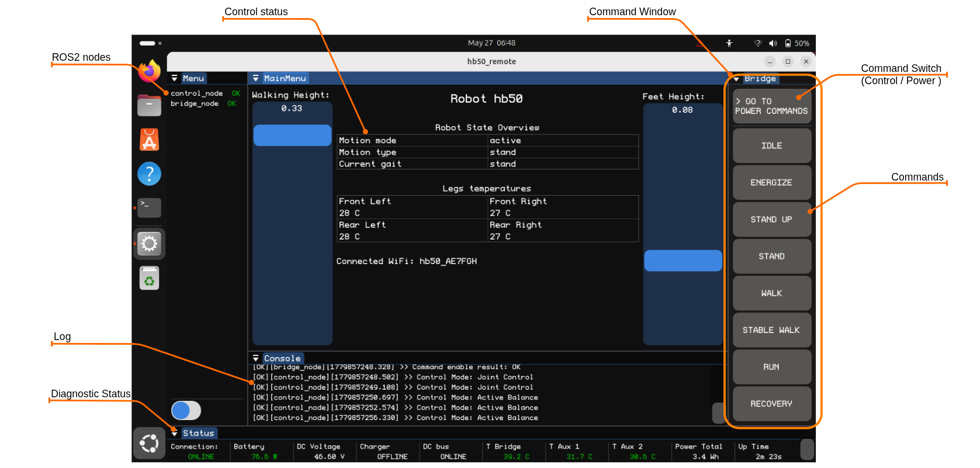This screenshot has width=980, height=468.
Task: Click the Walking Height slider handle
Action: point(292,135)
